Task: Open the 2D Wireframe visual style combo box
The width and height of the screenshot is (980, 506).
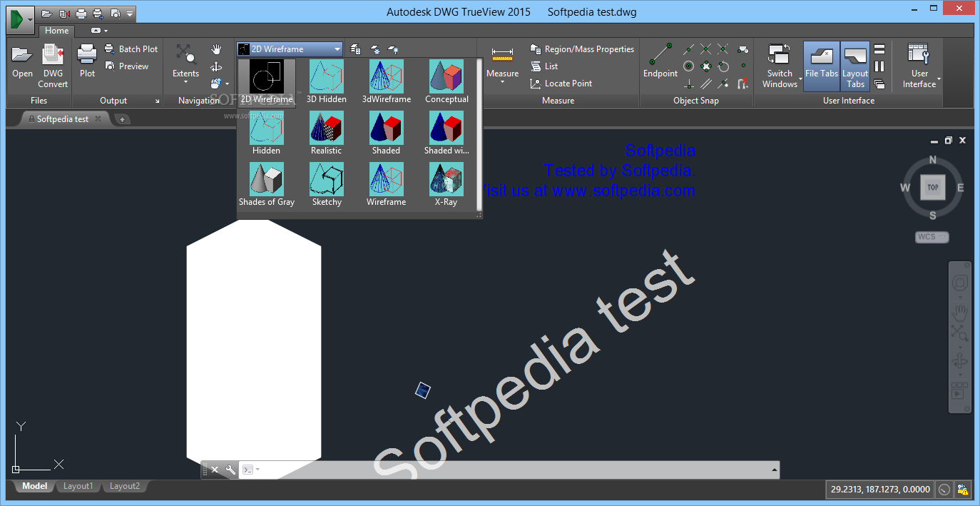Action: point(290,49)
